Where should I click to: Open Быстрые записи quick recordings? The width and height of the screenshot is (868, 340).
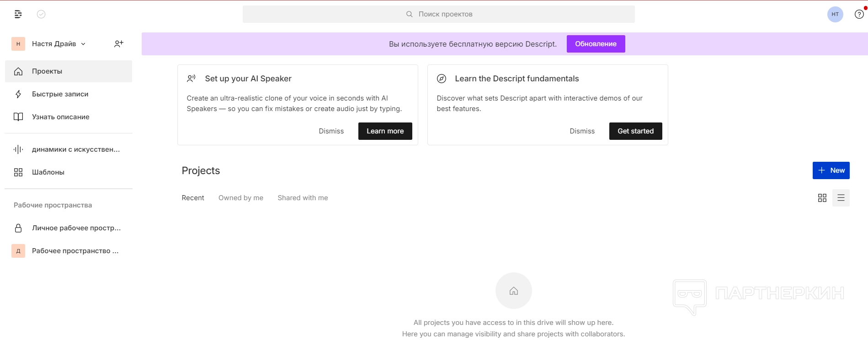[x=60, y=94]
